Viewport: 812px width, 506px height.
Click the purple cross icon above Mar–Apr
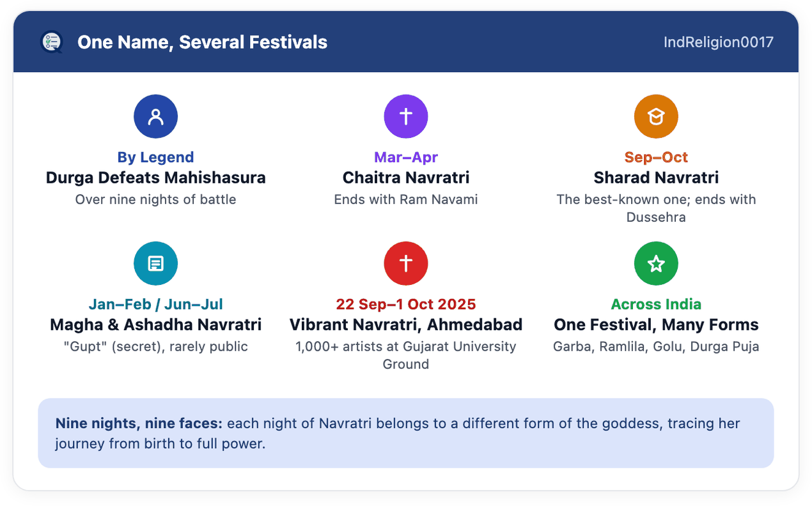(x=406, y=116)
